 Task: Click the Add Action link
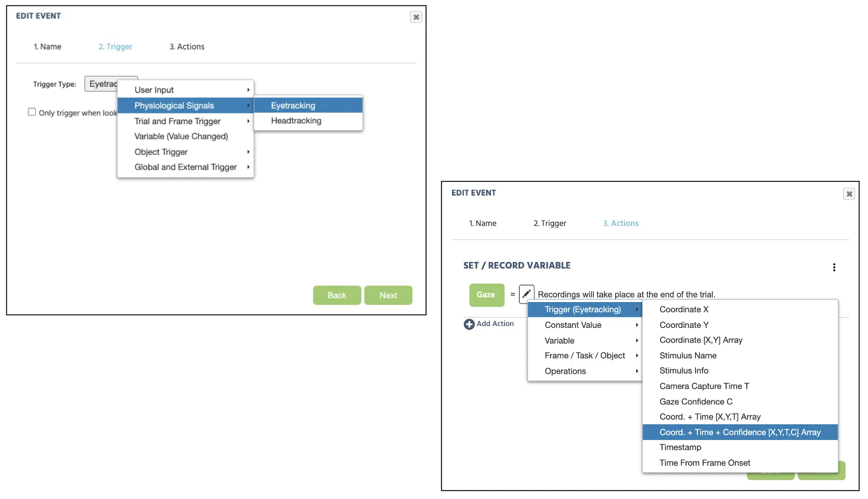point(495,324)
